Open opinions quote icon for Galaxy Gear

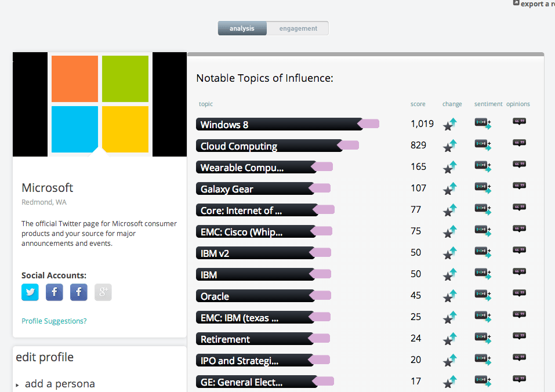(x=519, y=186)
